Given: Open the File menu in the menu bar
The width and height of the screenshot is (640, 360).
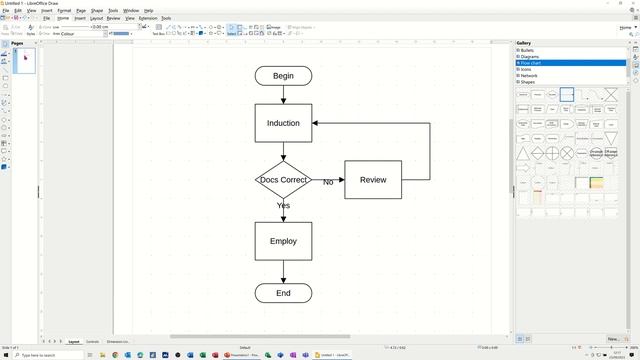Looking at the screenshot, I should (6, 11).
